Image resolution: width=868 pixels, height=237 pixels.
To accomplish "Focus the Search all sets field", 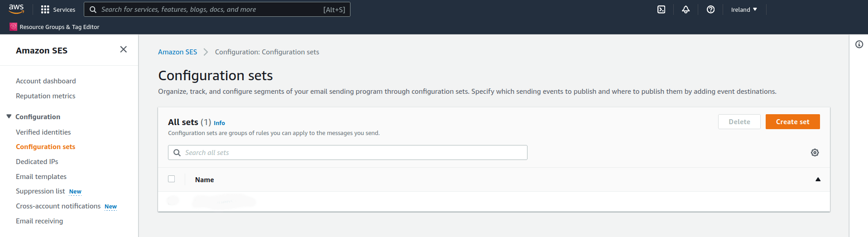I will [x=348, y=153].
